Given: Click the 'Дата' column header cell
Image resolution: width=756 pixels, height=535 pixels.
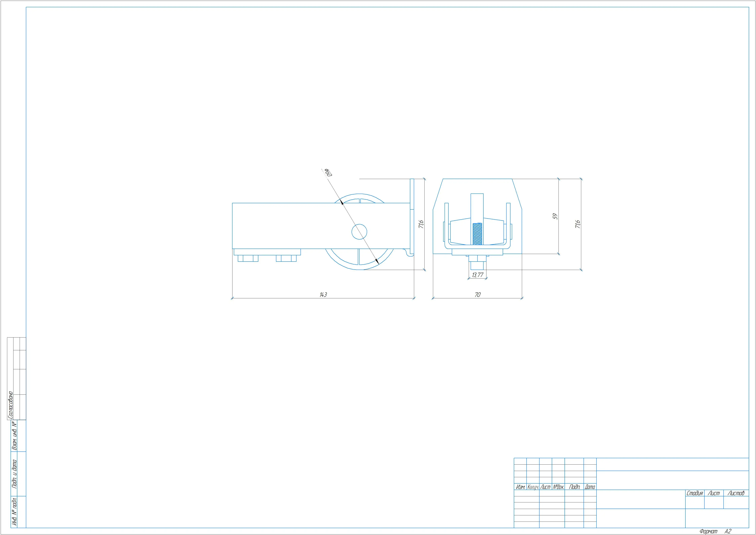Looking at the screenshot, I should click(x=590, y=487).
